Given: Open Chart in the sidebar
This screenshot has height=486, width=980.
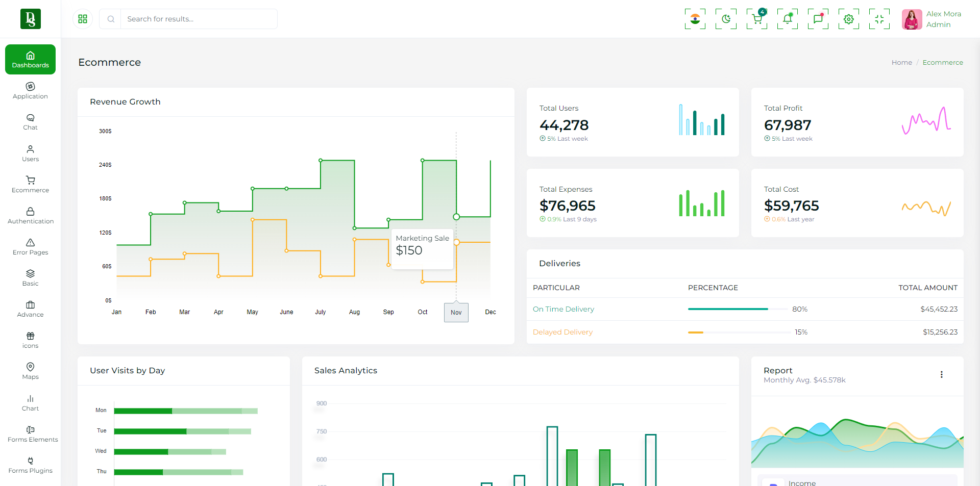Looking at the screenshot, I should pos(31,402).
